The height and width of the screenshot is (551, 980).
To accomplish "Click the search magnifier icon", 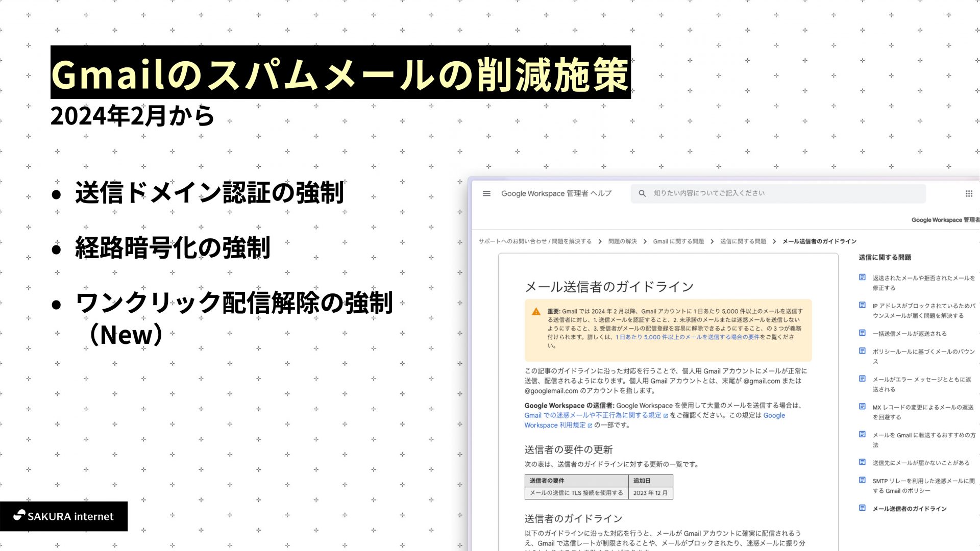I will pos(642,193).
